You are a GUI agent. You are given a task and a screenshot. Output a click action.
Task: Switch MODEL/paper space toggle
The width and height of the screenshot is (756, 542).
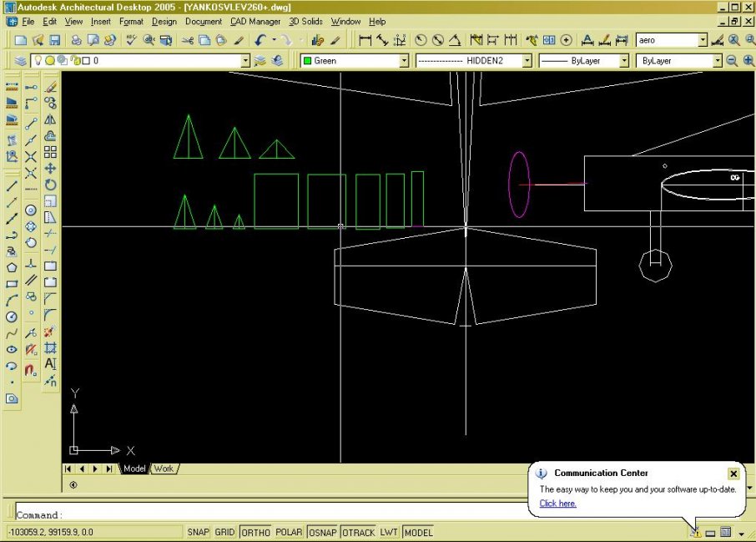(418, 532)
